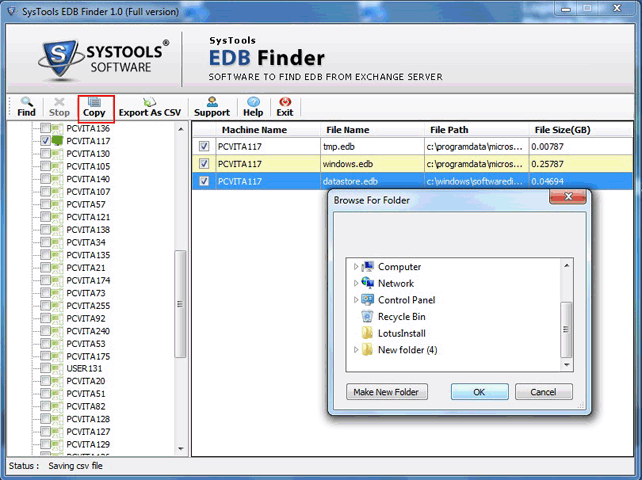Click the 0.00787 file size value
The image size is (642, 480).
pos(547,146)
